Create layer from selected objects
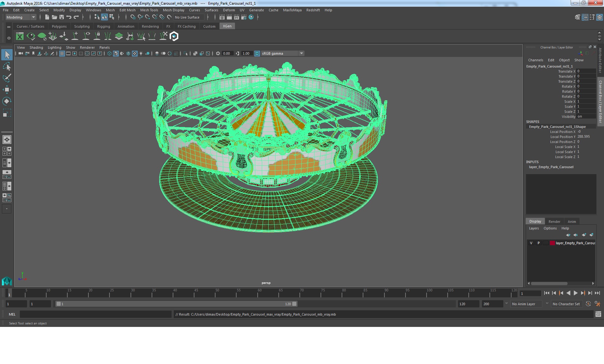604x364 pixels. pyautogui.click(x=591, y=235)
